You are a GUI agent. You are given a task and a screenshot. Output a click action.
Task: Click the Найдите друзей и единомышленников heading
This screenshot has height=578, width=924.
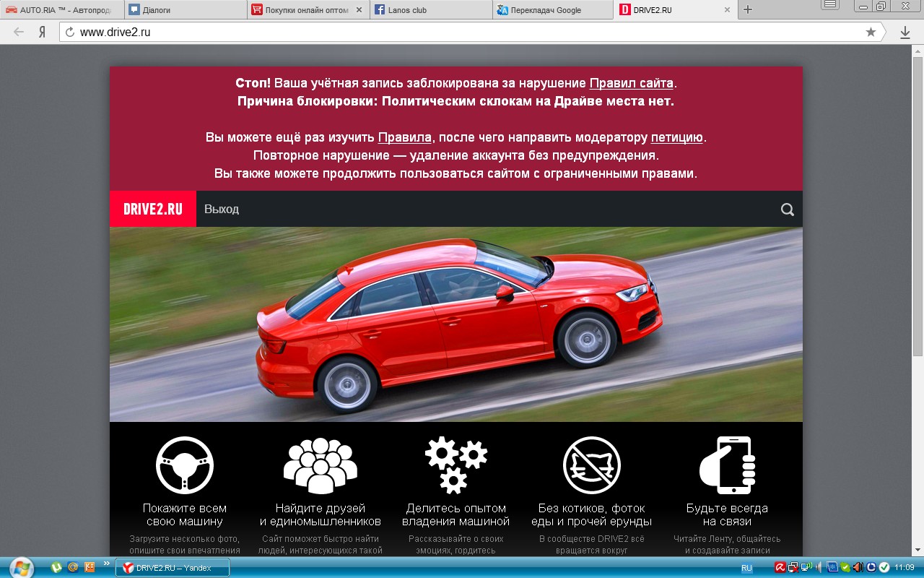pos(321,515)
